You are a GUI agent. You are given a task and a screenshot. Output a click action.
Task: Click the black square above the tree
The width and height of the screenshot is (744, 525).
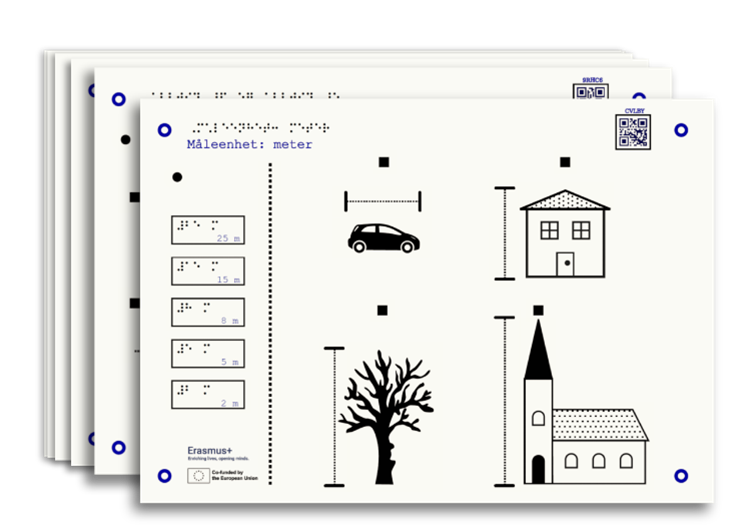[382, 310]
